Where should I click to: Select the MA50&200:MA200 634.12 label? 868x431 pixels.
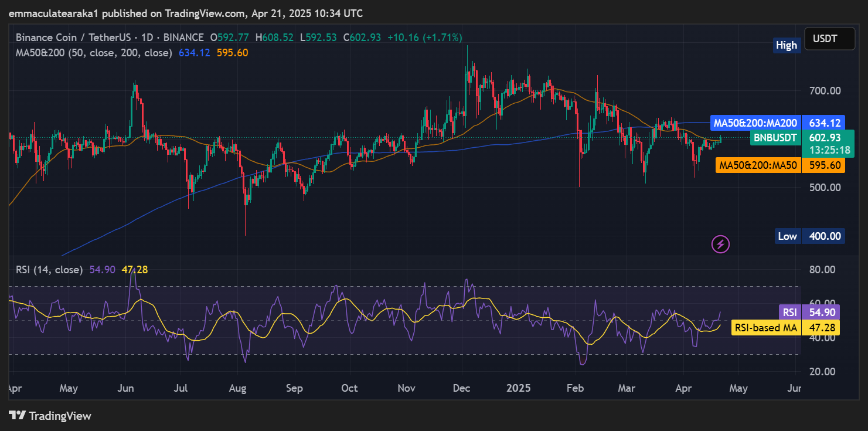777,123
